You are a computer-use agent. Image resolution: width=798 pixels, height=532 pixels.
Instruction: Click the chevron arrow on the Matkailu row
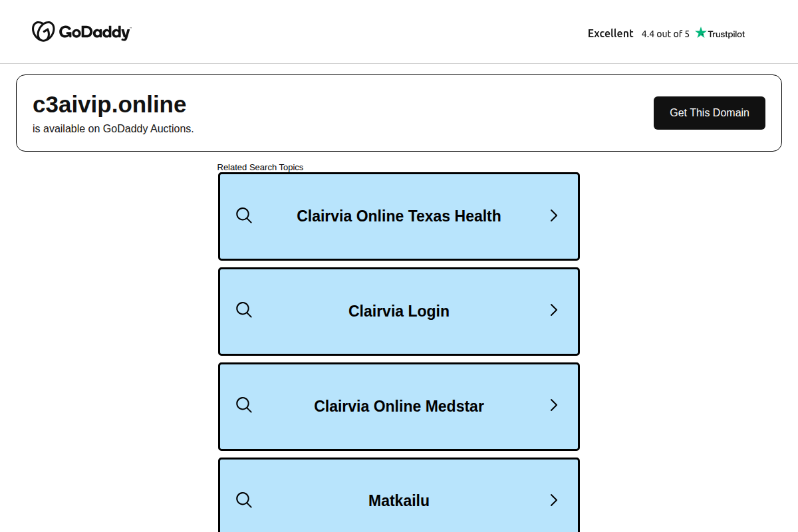pos(554,500)
